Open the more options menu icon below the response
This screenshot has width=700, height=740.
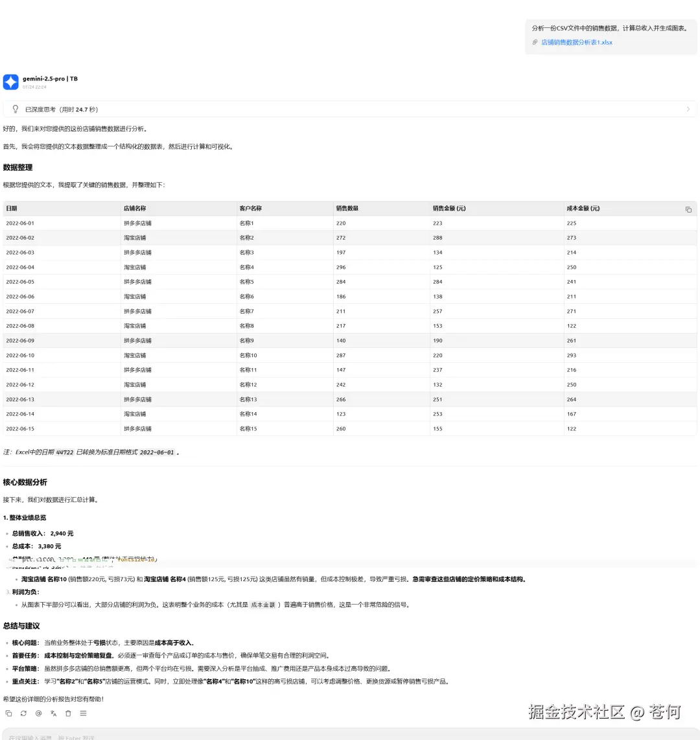pyautogui.click(x=83, y=713)
